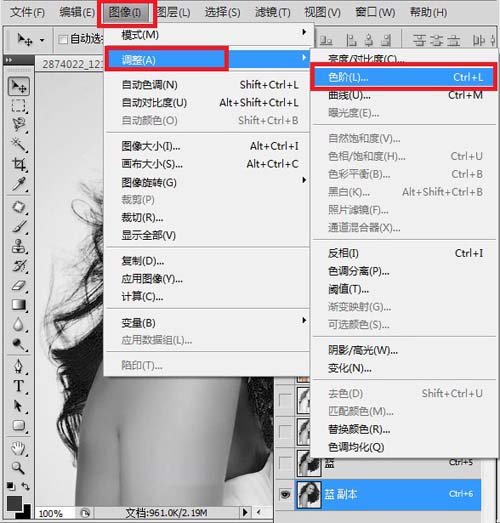Select the Hand tool

[x=19, y=448]
